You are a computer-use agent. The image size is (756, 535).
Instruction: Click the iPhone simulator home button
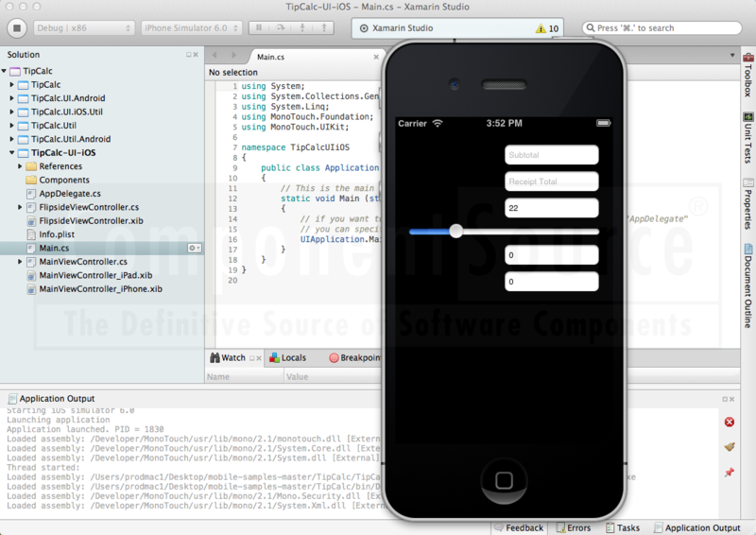point(504,480)
